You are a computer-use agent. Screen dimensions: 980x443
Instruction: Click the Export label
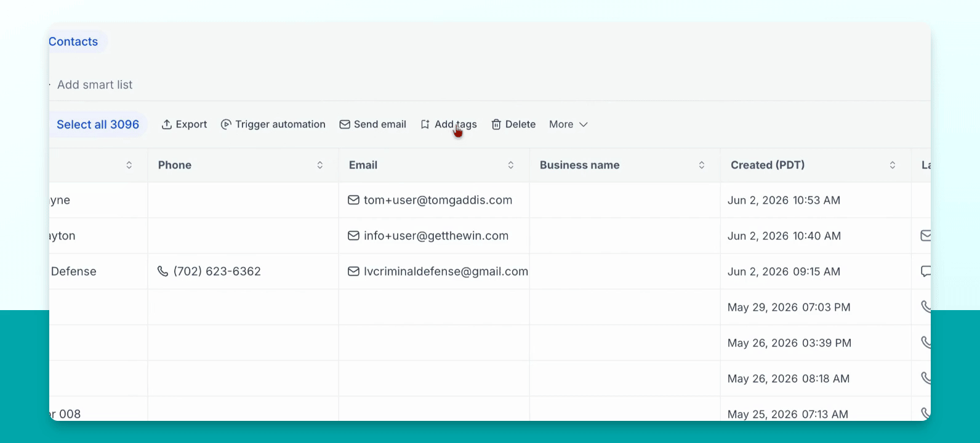[x=191, y=124]
